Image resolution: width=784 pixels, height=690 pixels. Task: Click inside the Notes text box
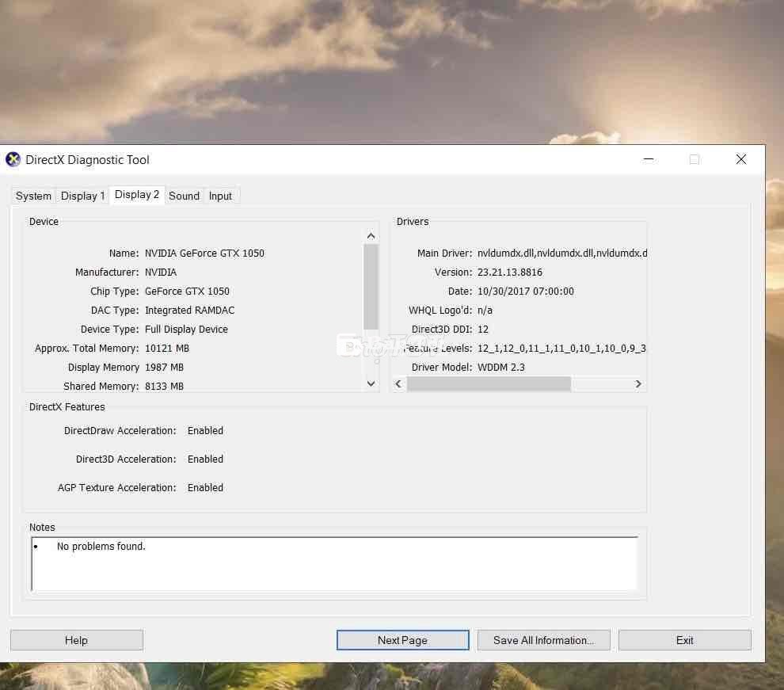click(334, 563)
